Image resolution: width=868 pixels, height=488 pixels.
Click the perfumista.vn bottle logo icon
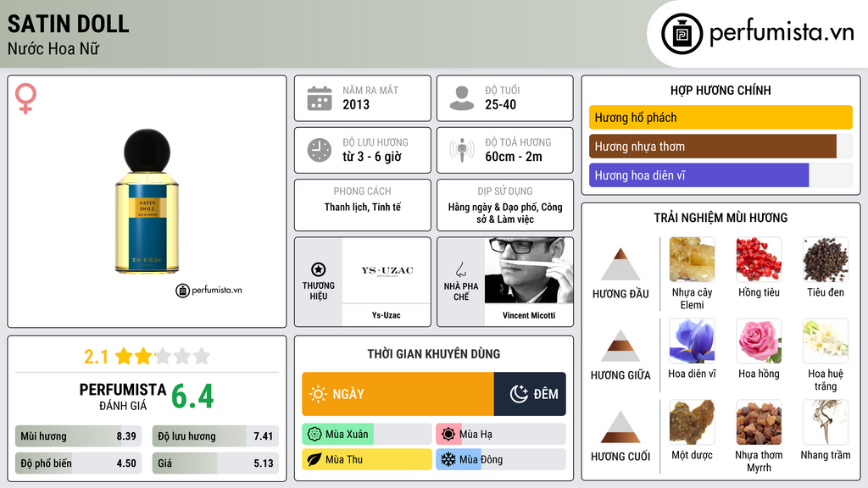[x=682, y=34]
